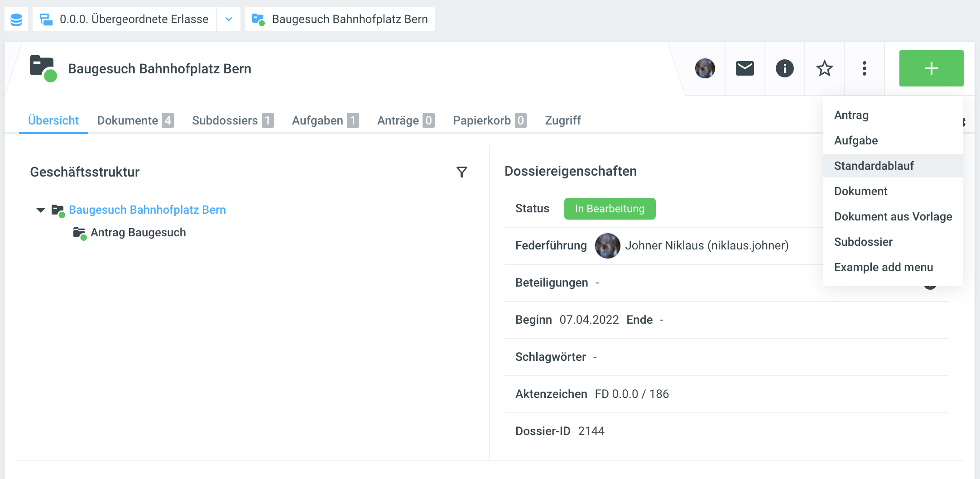Select Standardablauf from the add menu

tap(874, 166)
